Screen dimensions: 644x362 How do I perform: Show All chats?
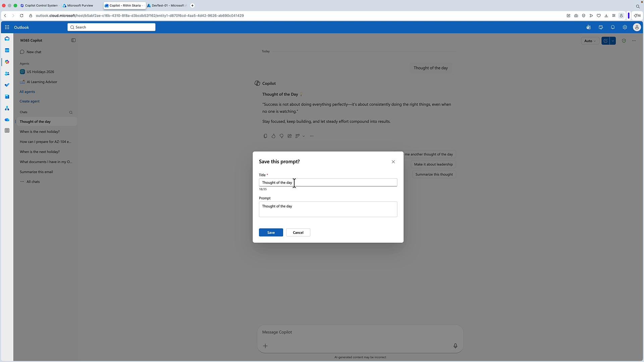click(x=33, y=182)
